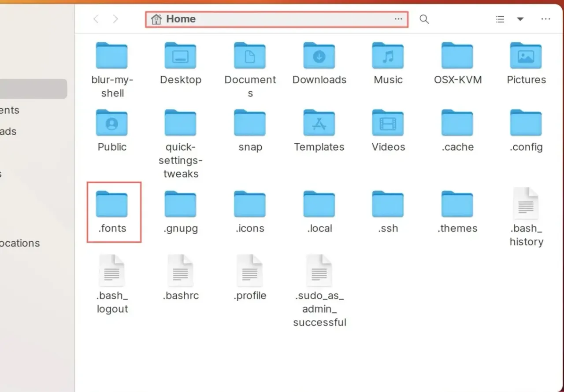Navigate forward with the right arrow
Image resolution: width=564 pixels, height=392 pixels.
[x=115, y=19]
